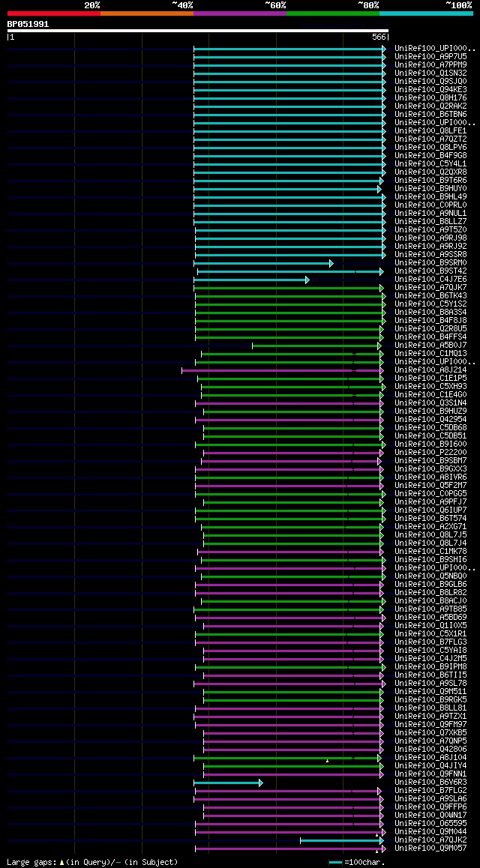Select the UniRef100_A9SSR8 label

430,255
